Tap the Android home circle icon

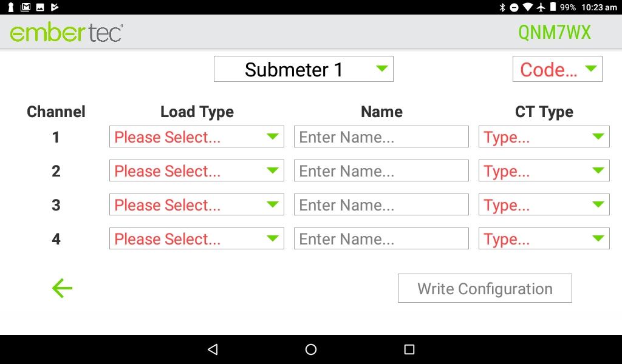311,349
